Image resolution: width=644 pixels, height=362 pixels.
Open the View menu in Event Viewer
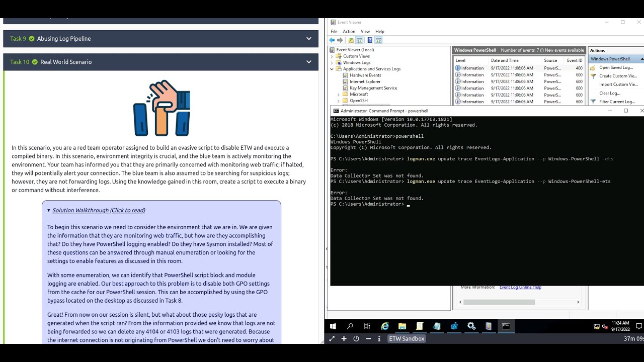365,31
